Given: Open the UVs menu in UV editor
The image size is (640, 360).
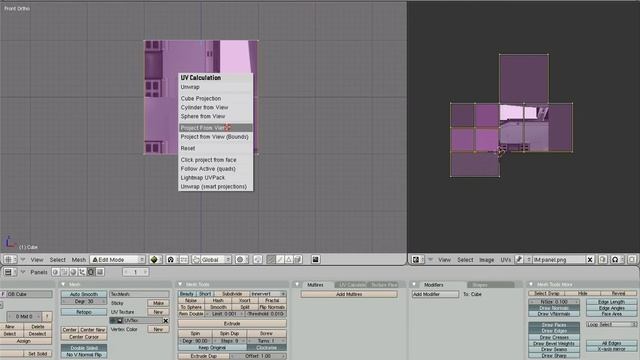Looking at the screenshot, I should pyautogui.click(x=506, y=260).
